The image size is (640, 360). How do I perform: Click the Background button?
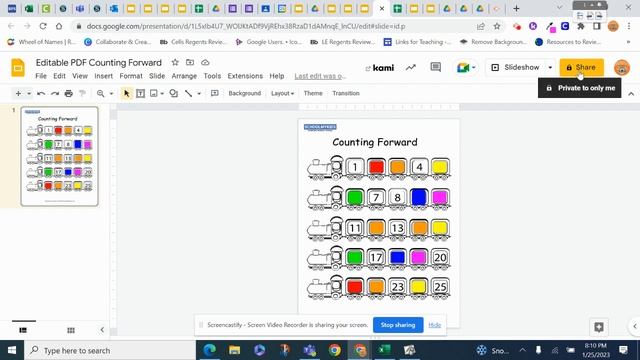(244, 93)
